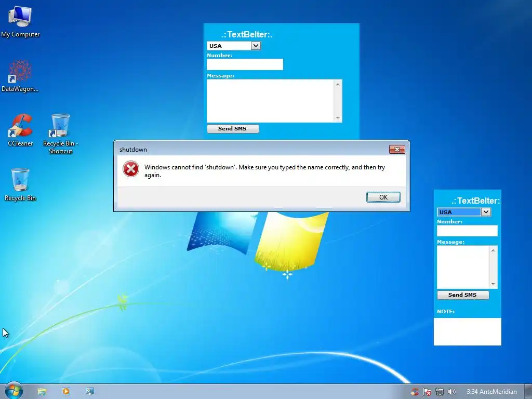532x399 pixels.
Task: Click scroll down arrow in right TextBelter message box
Action: pyautogui.click(x=493, y=284)
